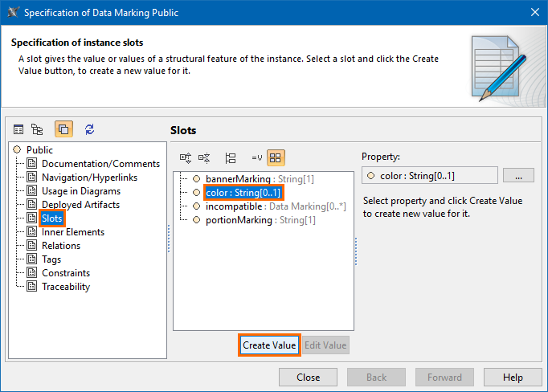
Task: Click the page icon beside Usage in Diagrams
Action: 32,190
